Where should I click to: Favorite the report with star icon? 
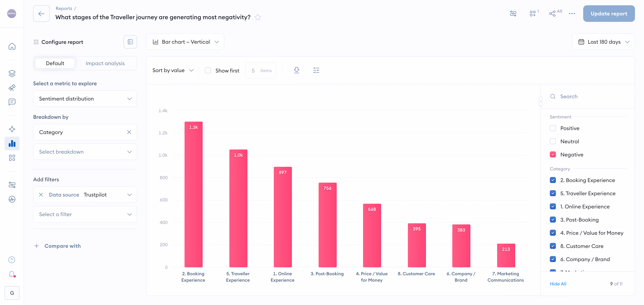click(258, 17)
